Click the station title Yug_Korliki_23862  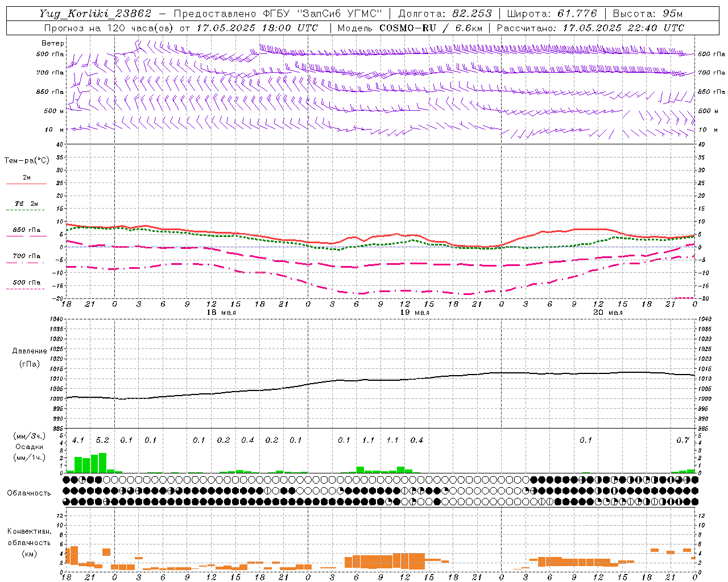96,14
